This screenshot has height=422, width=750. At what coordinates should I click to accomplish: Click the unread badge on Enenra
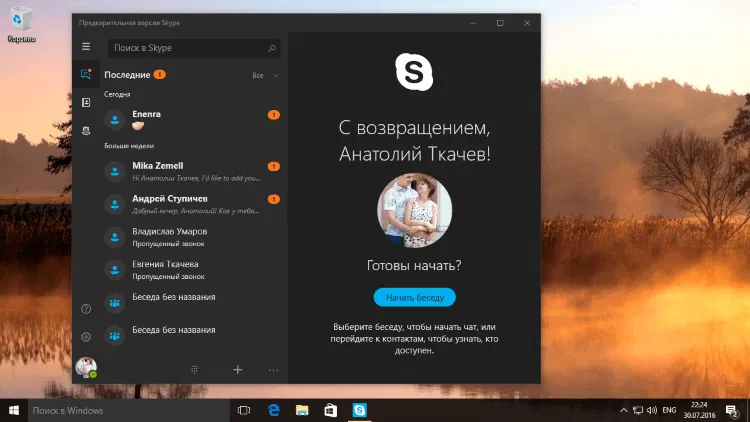coord(274,114)
